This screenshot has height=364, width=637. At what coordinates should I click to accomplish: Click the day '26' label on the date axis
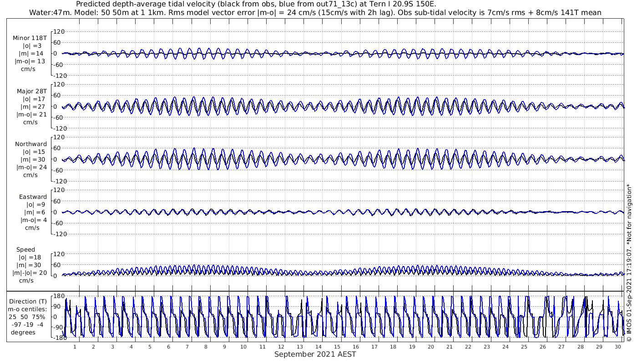[x=543, y=346]
